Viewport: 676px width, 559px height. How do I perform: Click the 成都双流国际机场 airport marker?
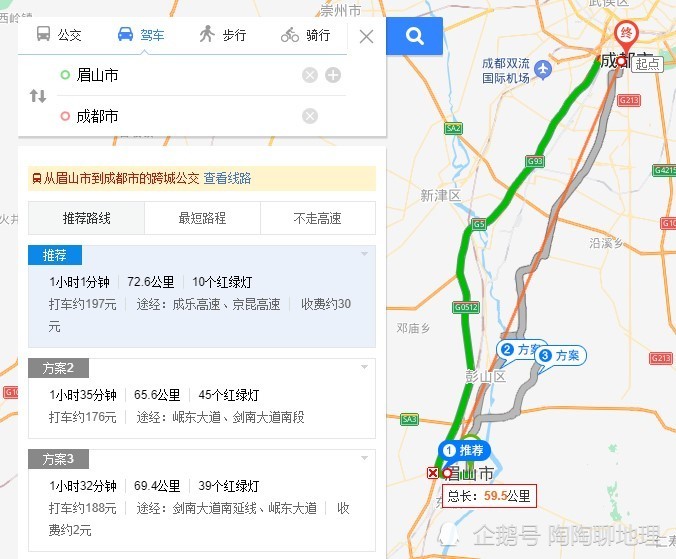[x=543, y=69]
